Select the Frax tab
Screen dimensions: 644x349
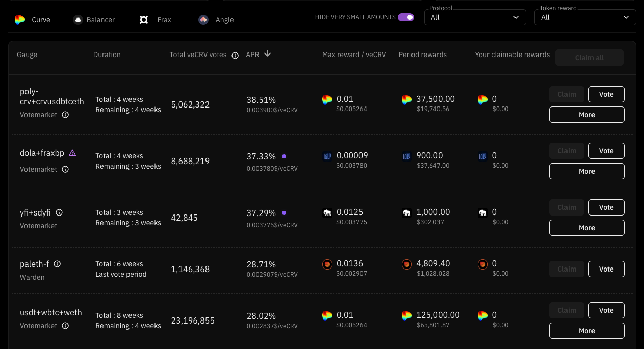tap(156, 20)
